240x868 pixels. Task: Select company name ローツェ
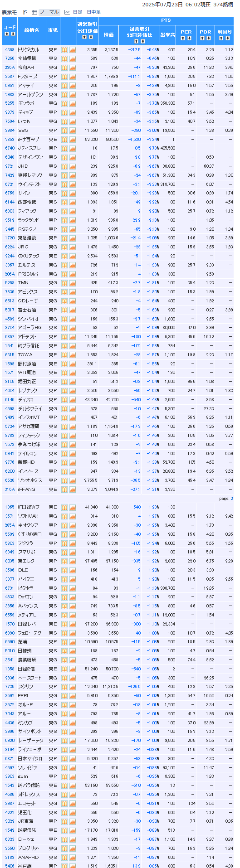[25, 839]
